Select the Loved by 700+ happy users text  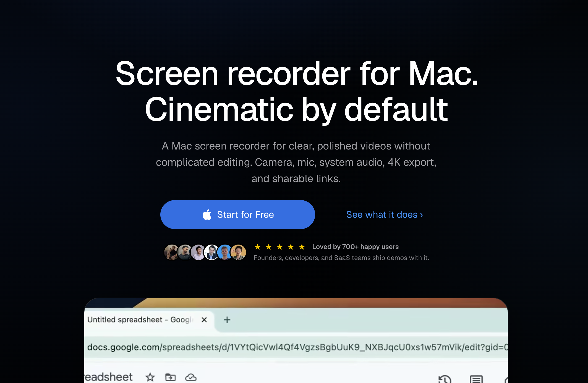pos(356,247)
